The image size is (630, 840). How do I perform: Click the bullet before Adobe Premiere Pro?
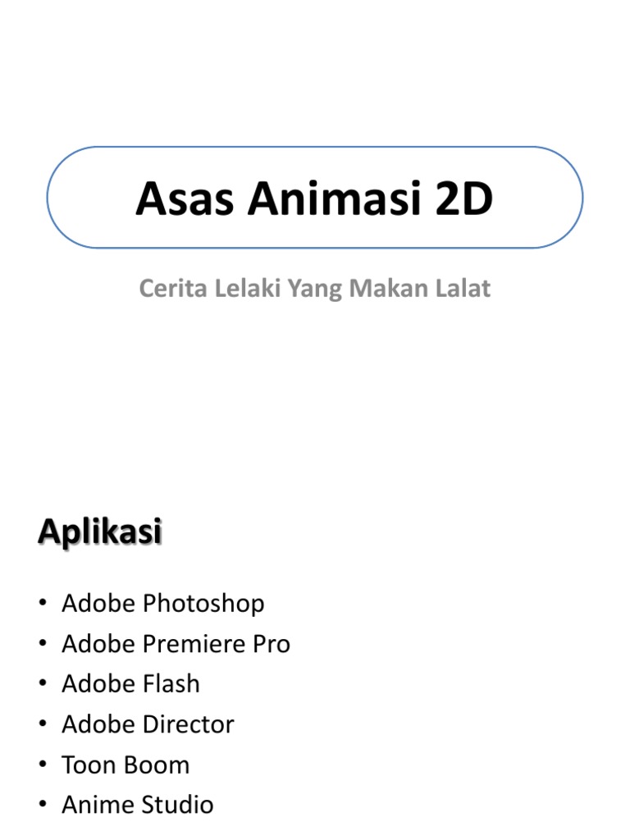[42, 645]
